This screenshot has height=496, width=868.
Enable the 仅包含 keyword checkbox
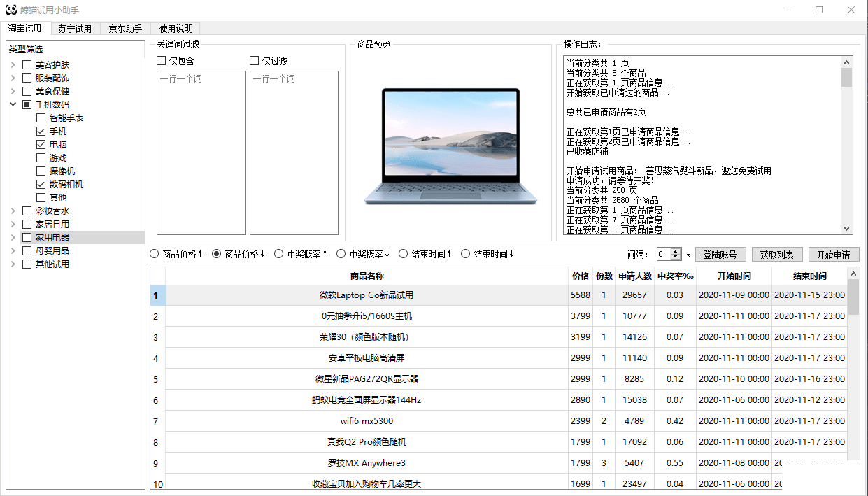click(162, 61)
